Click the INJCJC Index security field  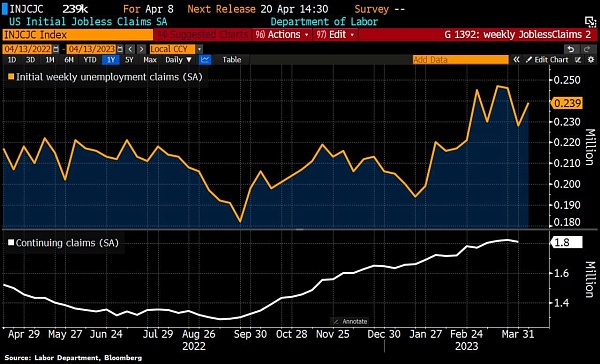point(77,35)
